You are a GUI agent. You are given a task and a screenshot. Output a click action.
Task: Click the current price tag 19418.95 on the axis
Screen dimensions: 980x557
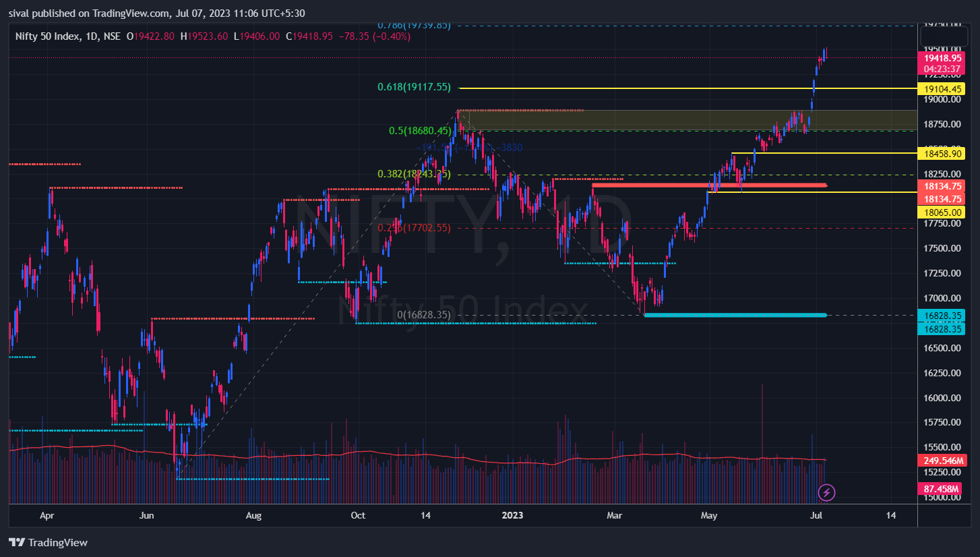[943, 58]
